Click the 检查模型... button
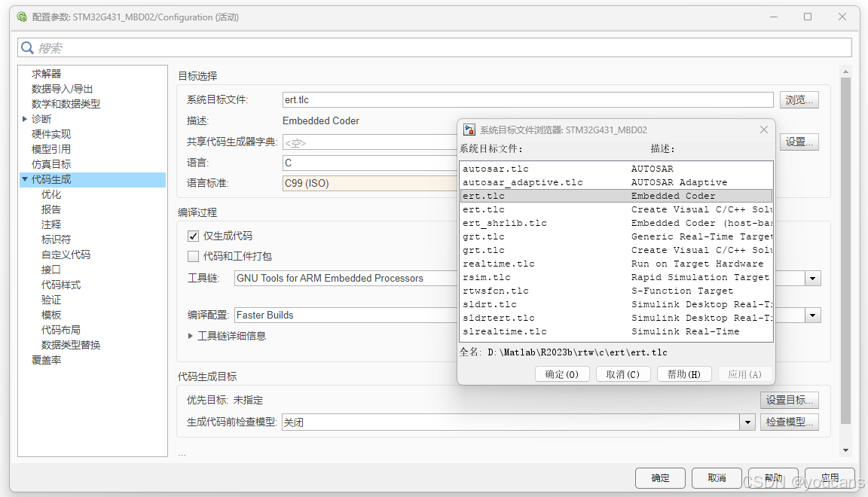This screenshot has width=868, height=497. (x=789, y=422)
